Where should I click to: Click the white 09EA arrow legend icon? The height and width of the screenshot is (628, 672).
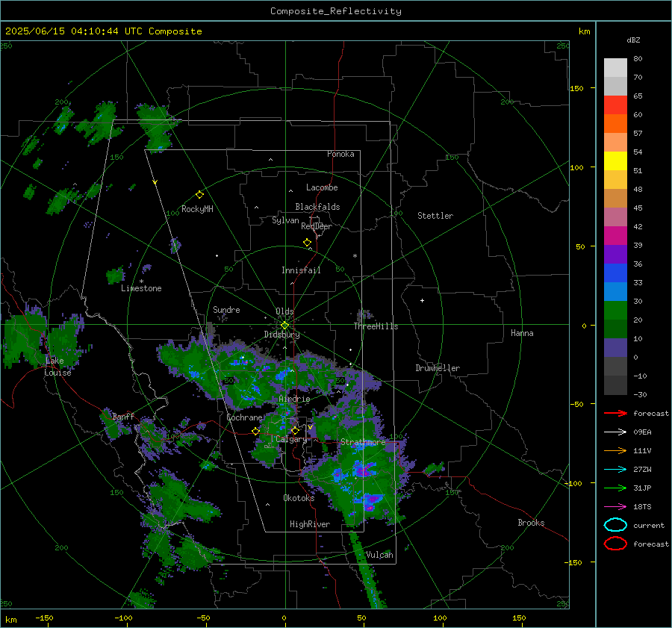615,432
